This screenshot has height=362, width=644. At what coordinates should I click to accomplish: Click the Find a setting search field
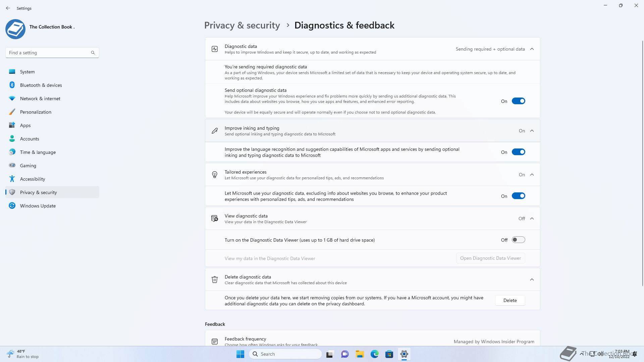point(52,53)
